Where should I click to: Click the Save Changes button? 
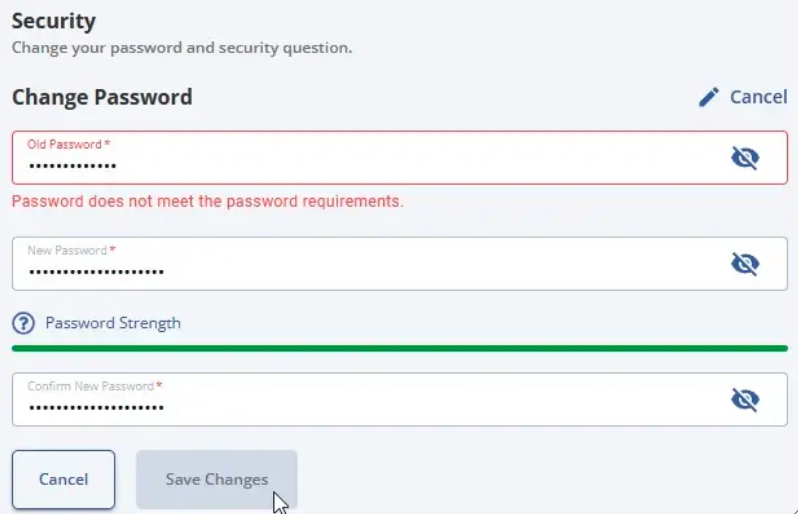tap(216, 479)
